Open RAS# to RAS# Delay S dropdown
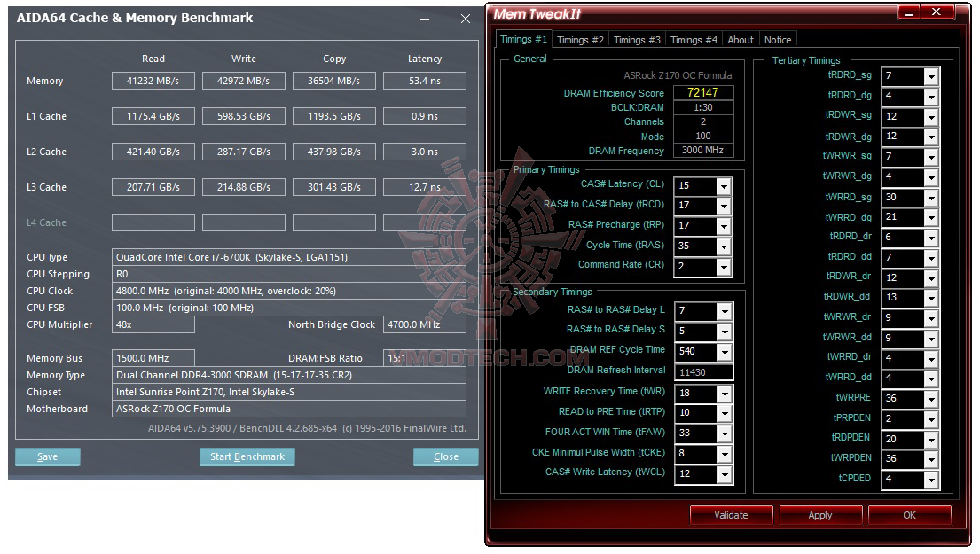 (725, 331)
